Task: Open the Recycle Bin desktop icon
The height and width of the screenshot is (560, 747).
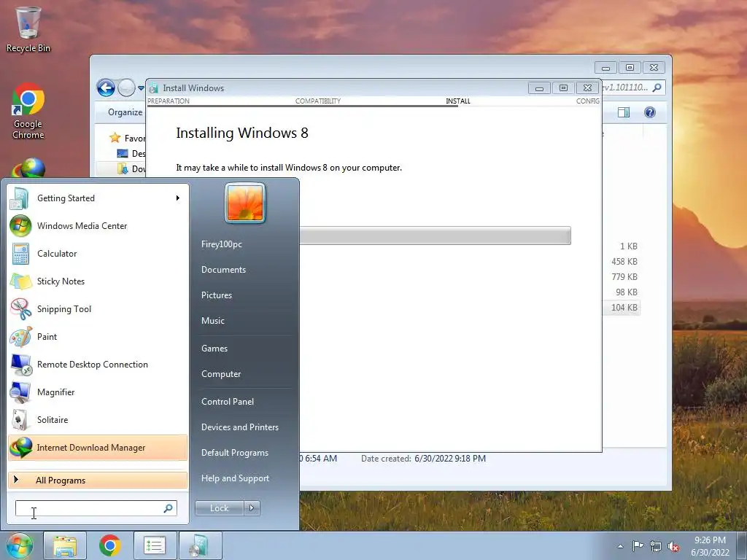Action: click(x=28, y=29)
